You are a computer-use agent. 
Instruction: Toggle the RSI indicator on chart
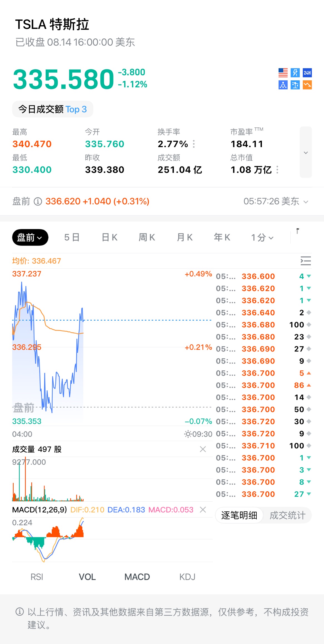pyautogui.click(x=37, y=577)
